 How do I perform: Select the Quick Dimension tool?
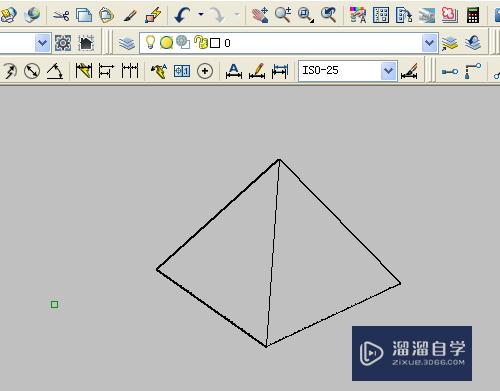coord(84,71)
